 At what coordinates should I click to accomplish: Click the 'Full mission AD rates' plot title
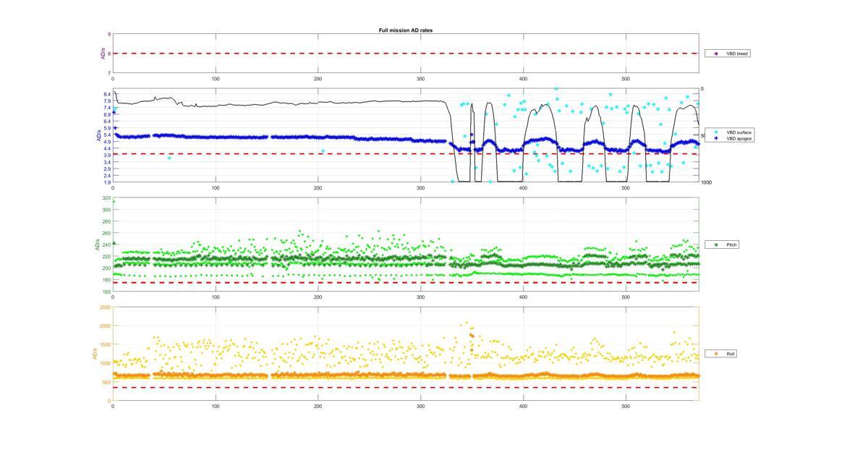point(406,30)
